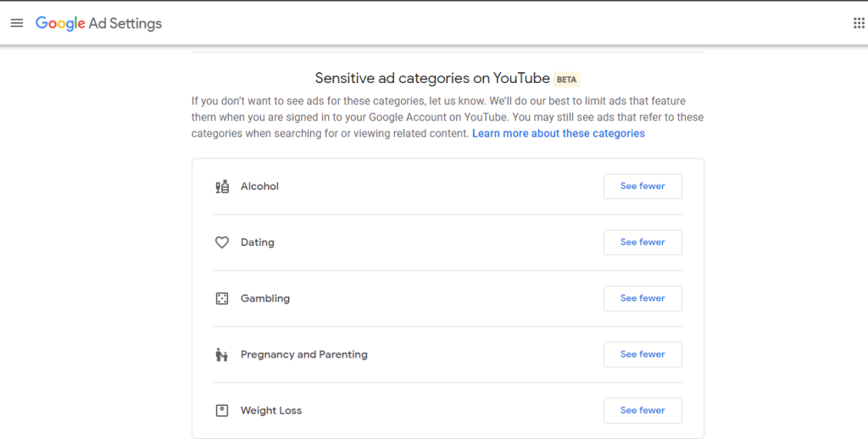Screen dimensions: 868x439
Task: See fewer Dating ads
Action: [643, 242]
